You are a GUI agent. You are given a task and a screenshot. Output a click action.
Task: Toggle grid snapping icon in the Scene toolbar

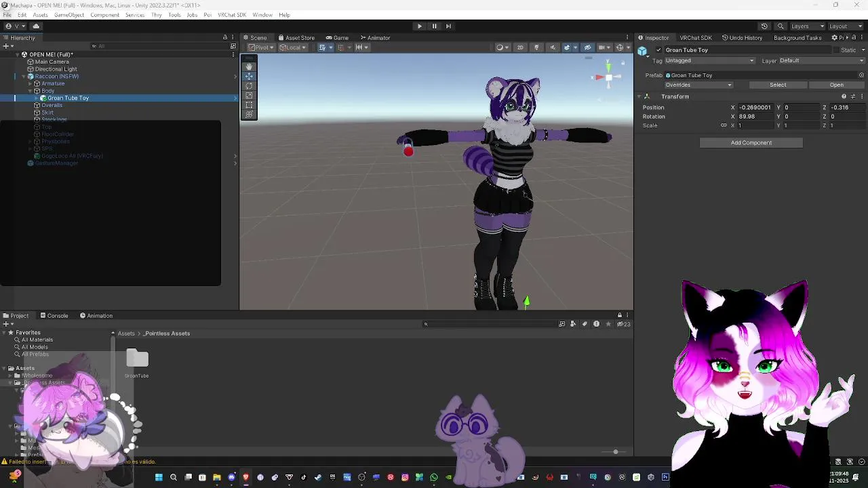click(342, 47)
